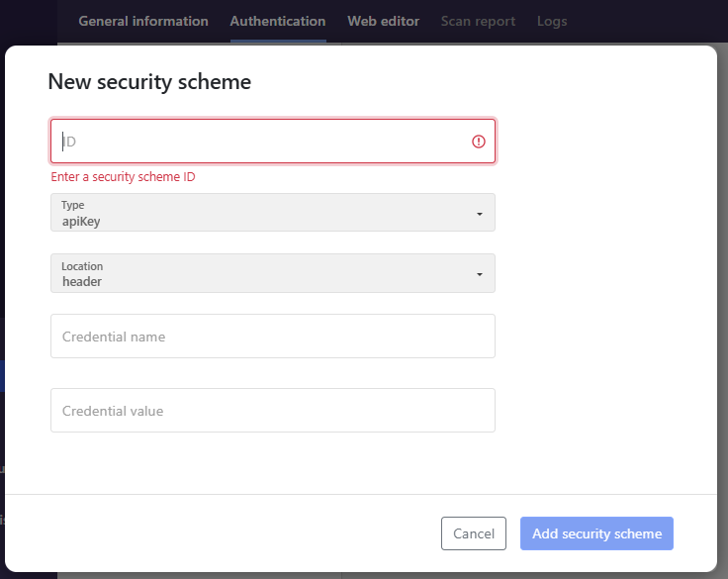
Task: Open the Type apiKey dropdown
Action: click(x=272, y=213)
